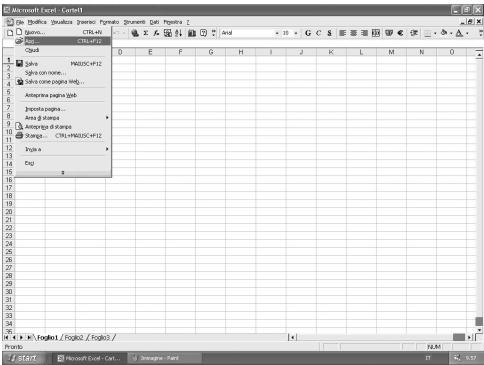Choose Stampa... from the File menu
This screenshot has width=484, height=365.
pyautogui.click(x=63, y=136)
